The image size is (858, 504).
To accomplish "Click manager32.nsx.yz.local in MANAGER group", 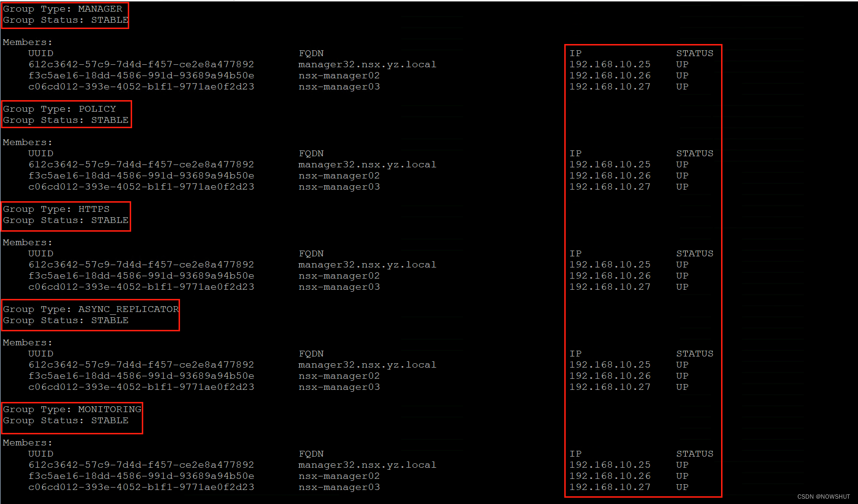I will 367,64.
